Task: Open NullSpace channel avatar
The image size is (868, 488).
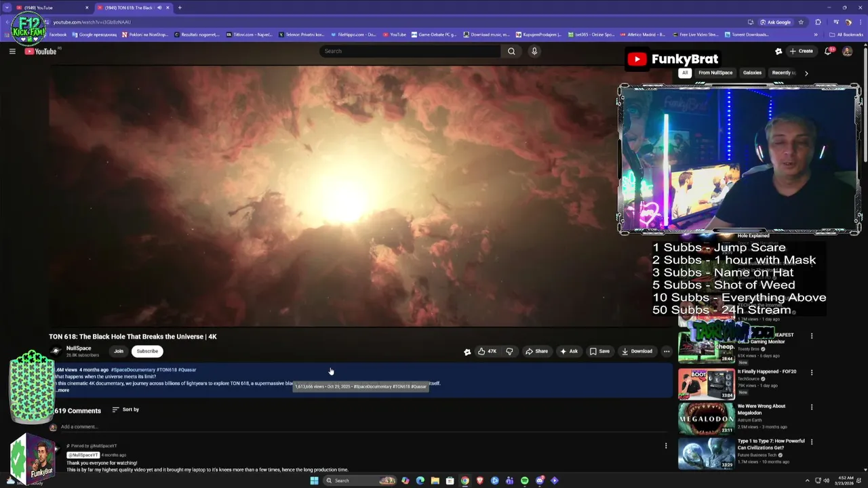Action: pyautogui.click(x=56, y=350)
